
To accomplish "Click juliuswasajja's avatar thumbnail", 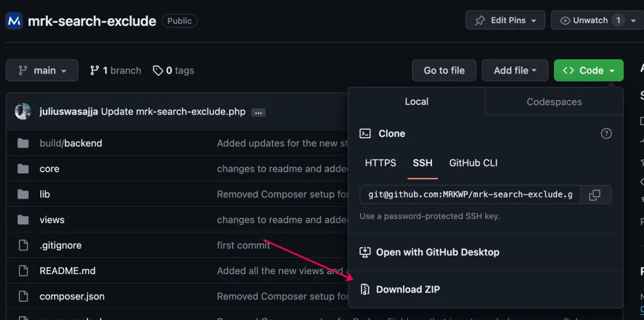I will coord(23,111).
